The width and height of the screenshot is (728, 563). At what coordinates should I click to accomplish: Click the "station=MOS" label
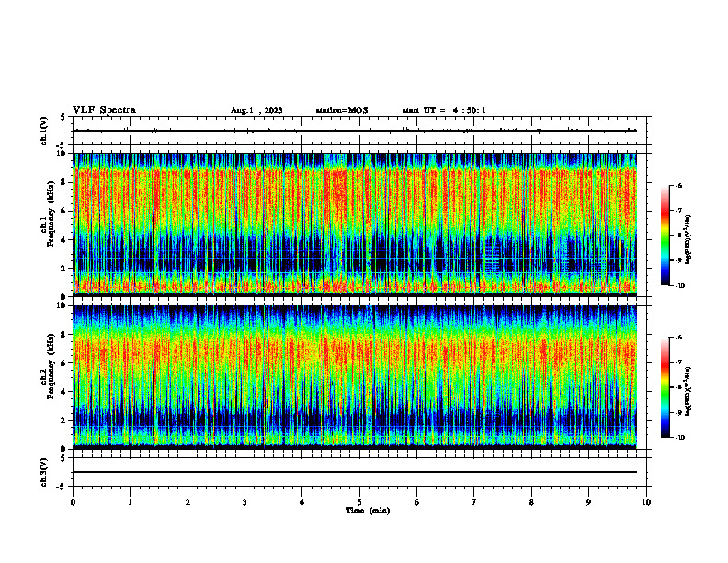pos(342,110)
